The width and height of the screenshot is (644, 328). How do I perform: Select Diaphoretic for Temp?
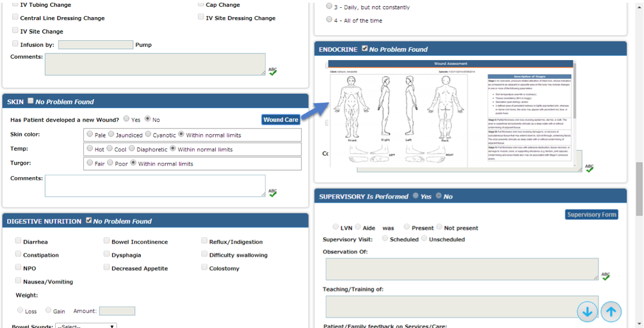pos(132,149)
